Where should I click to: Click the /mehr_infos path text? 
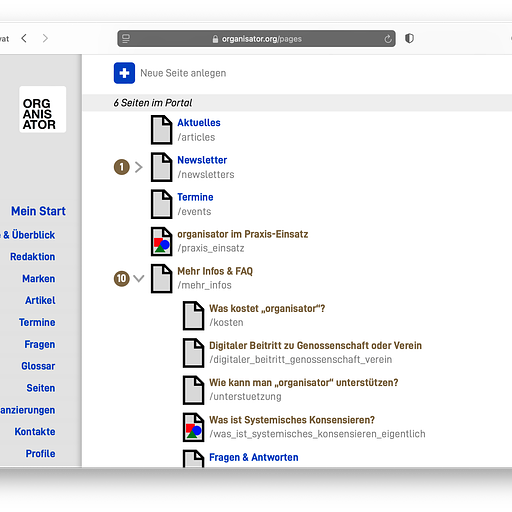204,285
